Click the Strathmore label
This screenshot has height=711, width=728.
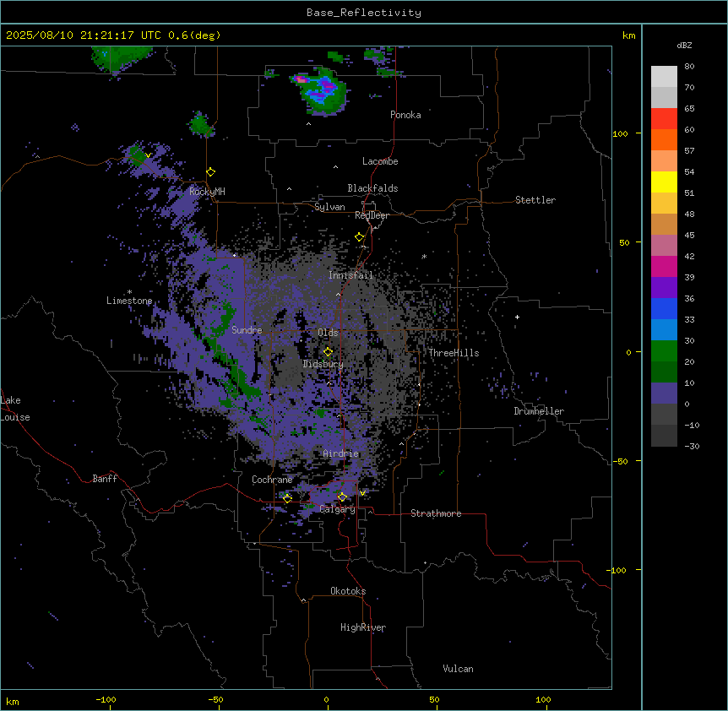click(x=436, y=513)
